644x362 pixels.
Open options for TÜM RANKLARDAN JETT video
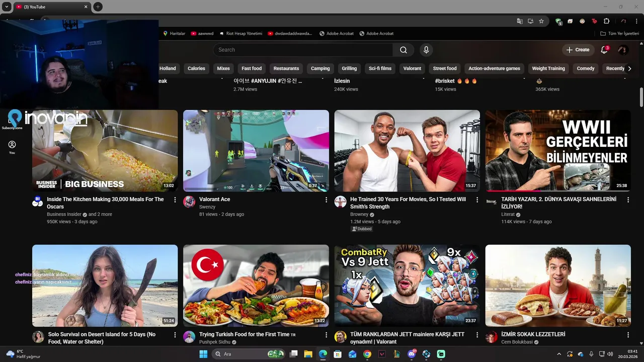click(477, 335)
